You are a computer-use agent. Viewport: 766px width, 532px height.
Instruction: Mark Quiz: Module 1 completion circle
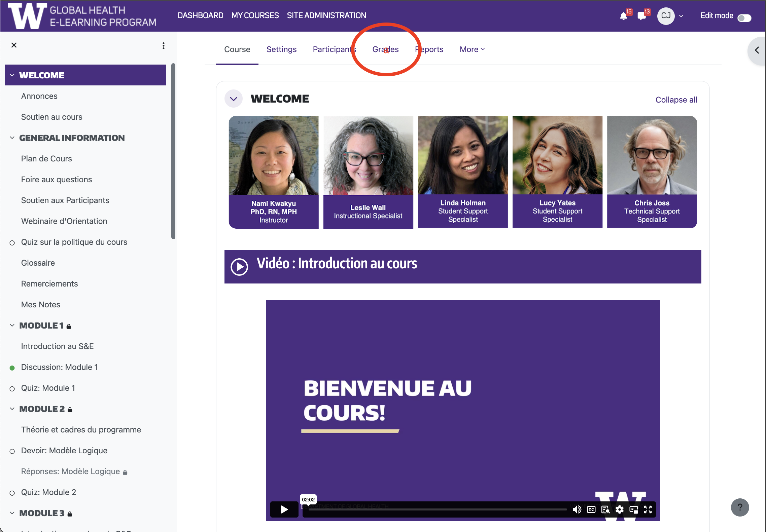click(12, 389)
